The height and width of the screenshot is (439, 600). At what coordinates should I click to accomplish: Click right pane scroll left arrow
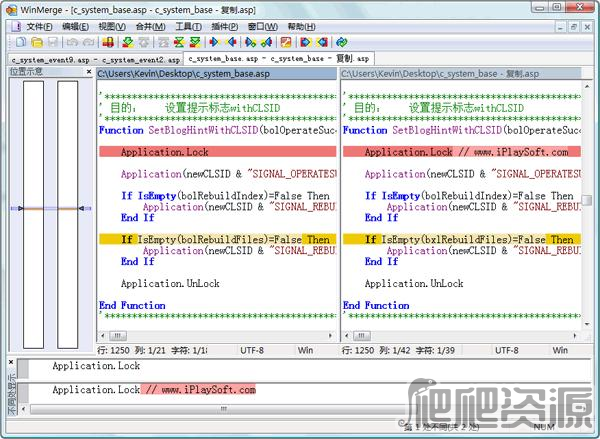346,336
